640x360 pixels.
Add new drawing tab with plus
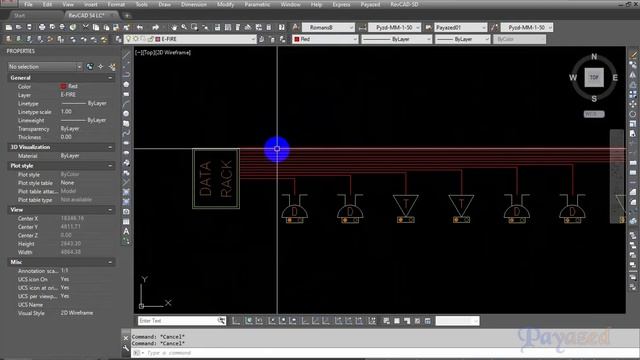click(127, 16)
